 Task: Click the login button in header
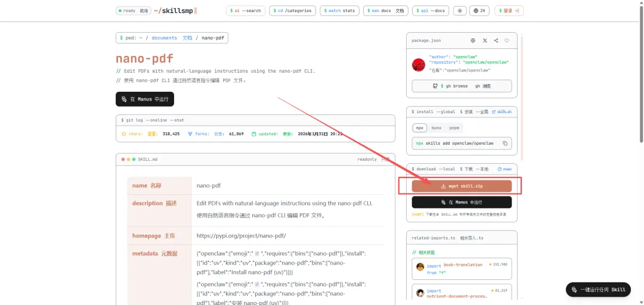coord(509,11)
